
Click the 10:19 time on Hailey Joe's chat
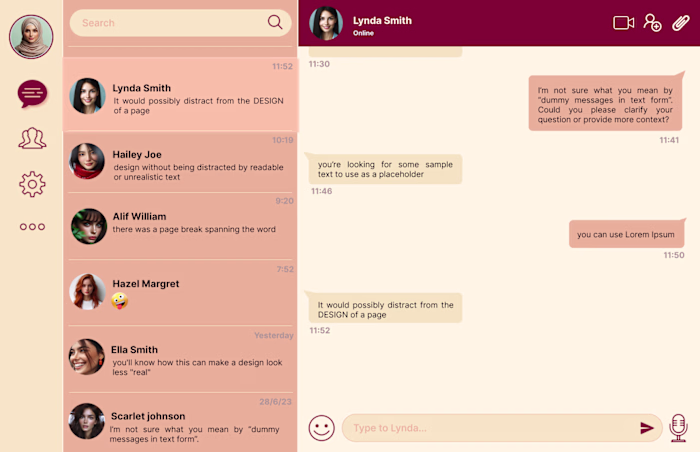(283, 140)
